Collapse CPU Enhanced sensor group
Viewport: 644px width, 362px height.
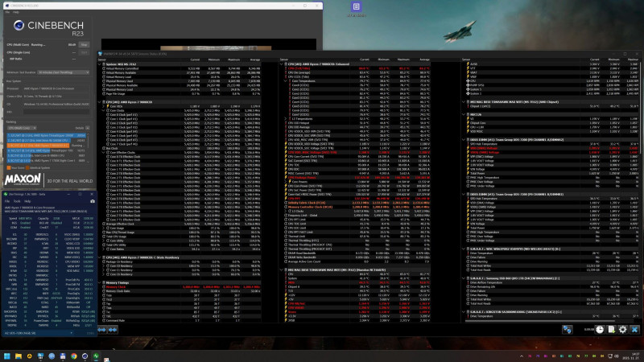(x=282, y=64)
